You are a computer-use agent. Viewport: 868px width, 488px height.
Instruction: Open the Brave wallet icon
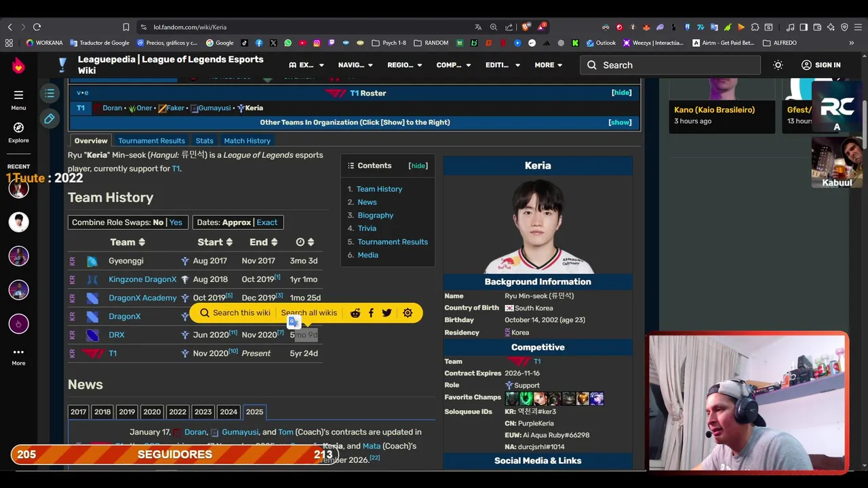click(817, 27)
